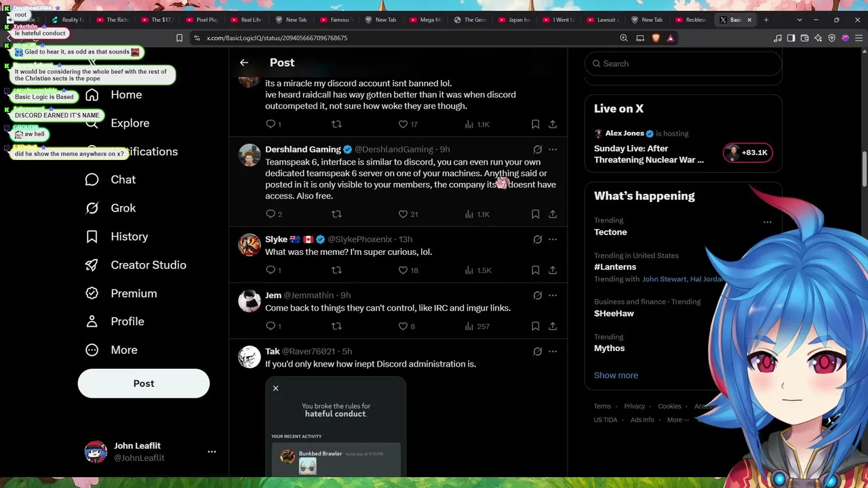The image size is (868, 488).
Task: Open Creator Studio in the sidebar
Action: coord(135,265)
